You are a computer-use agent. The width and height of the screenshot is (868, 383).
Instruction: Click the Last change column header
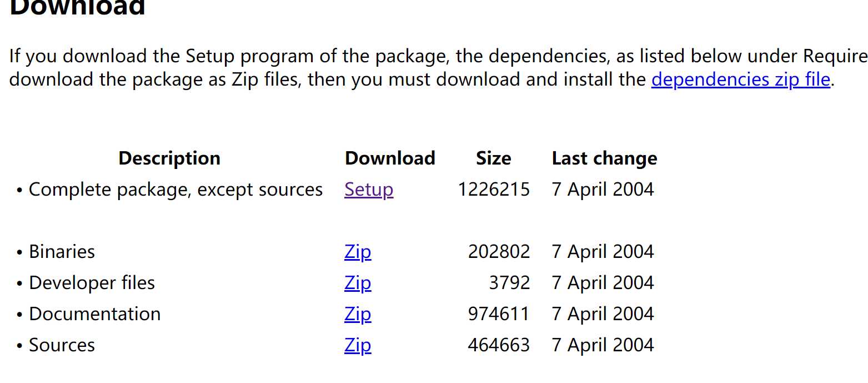[x=604, y=158]
